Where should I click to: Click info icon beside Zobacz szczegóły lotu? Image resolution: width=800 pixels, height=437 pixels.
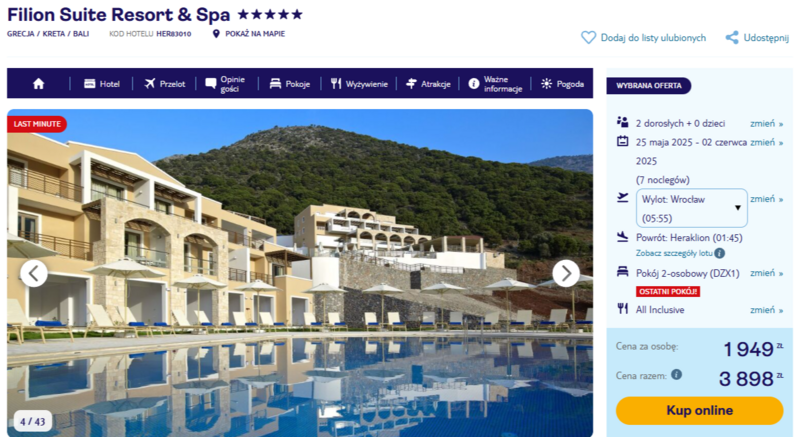point(719,253)
